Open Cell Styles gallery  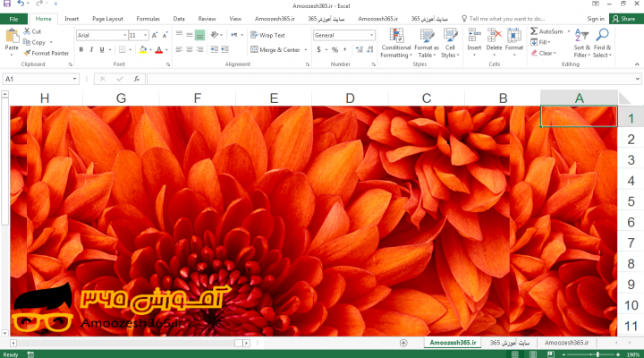[x=450, y=44]
